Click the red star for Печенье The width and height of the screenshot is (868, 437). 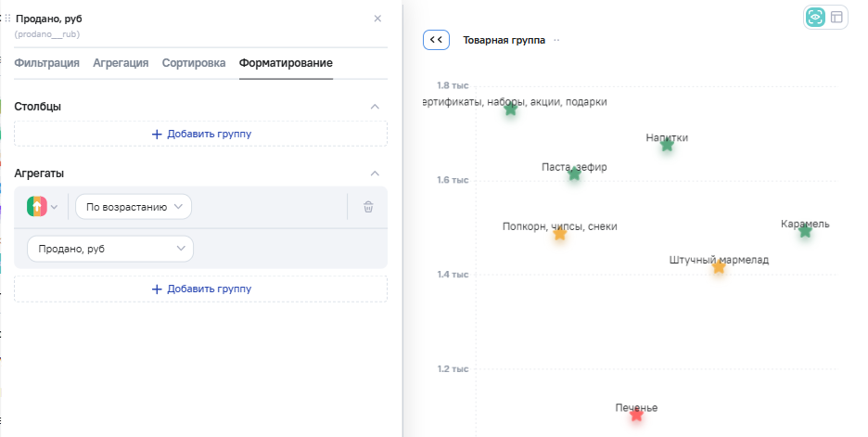point(636,415)
